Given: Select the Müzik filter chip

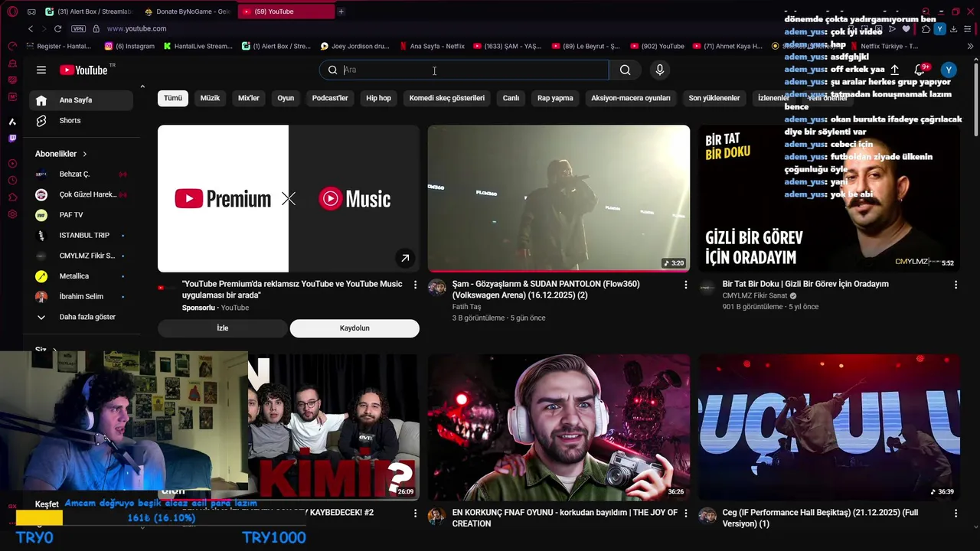Looking at the screenshot, I should click(x=210, y=98).
